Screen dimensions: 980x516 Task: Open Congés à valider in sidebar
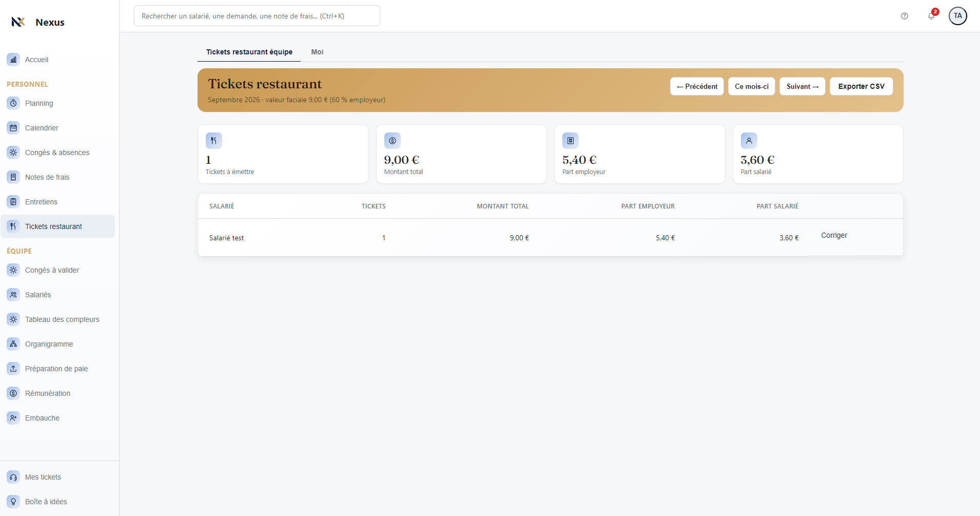pos(58,270)
